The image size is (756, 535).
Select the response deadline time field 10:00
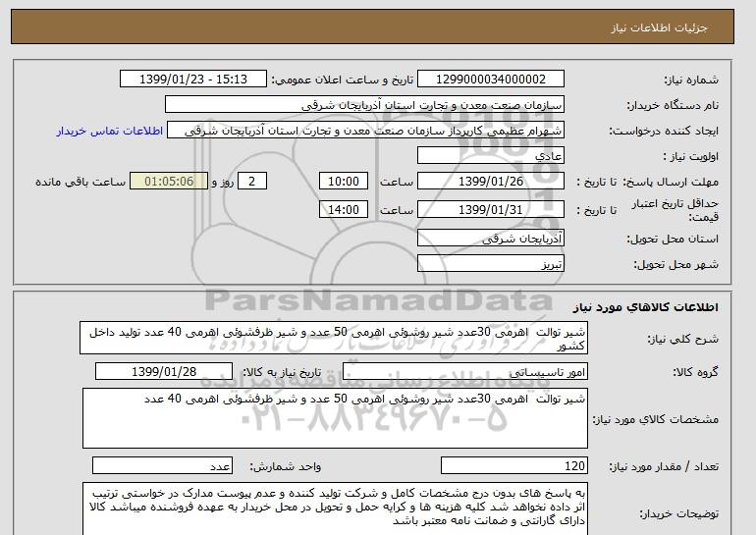pos(344,182)
